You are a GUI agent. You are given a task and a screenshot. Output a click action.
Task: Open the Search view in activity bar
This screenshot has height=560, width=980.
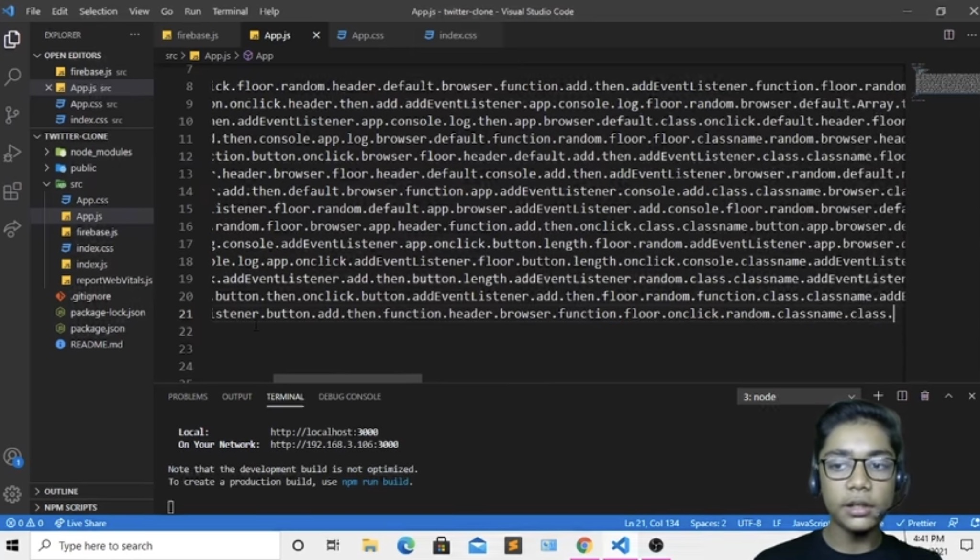[12, 77]
